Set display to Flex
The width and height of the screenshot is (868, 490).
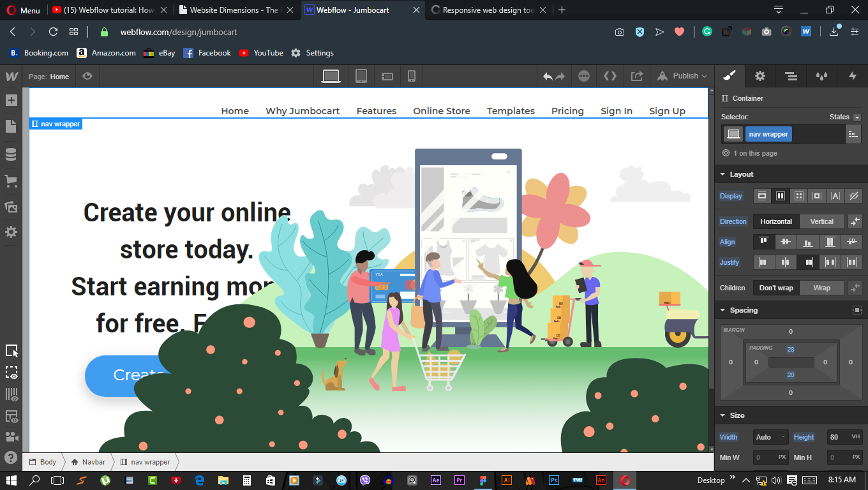(x=780, y=196)
